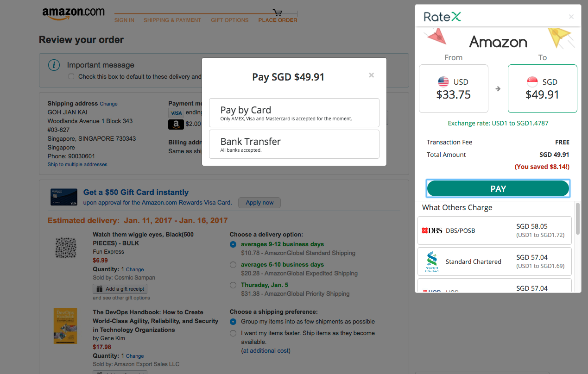
Task: Click Add a gift receipt button
Action: click(x=120, y=289)
